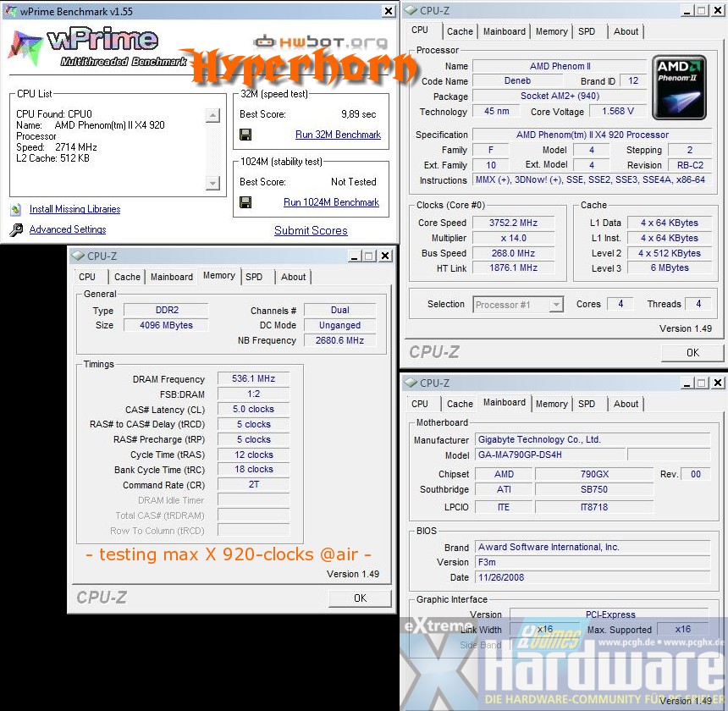Close the wPrime Benchmark window
This screenshot has width=728, height=711.
pos(389,11)
